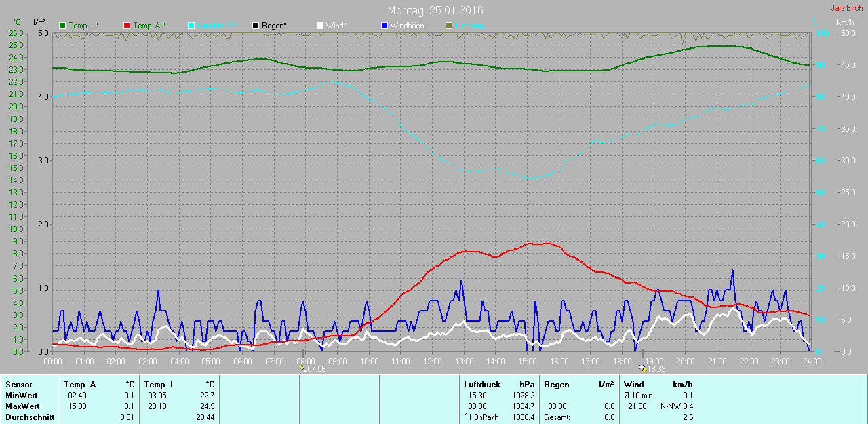The width and height of the screenshot is (868, 424).
Task: Click the '15:30' pressure minimum time
Action: [477, 396]
